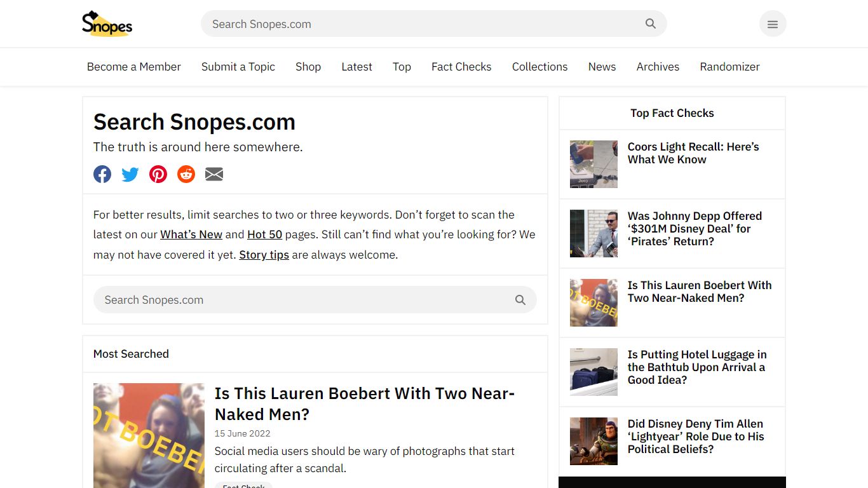
Task: Open main Lauren Boebert article headline
Action: pos(365,403)
